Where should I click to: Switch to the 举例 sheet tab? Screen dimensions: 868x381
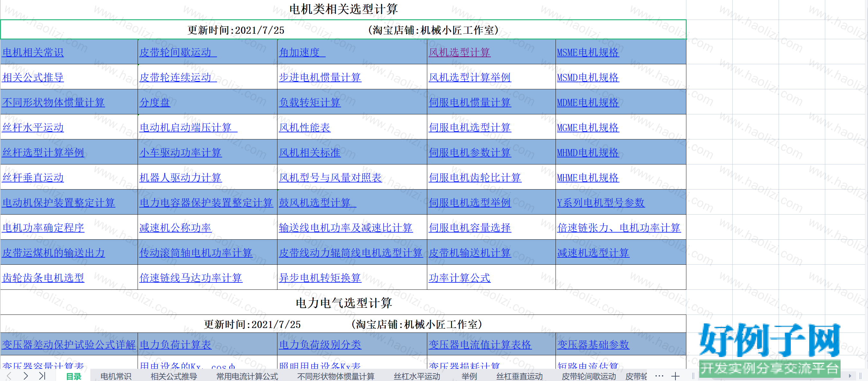469,376
